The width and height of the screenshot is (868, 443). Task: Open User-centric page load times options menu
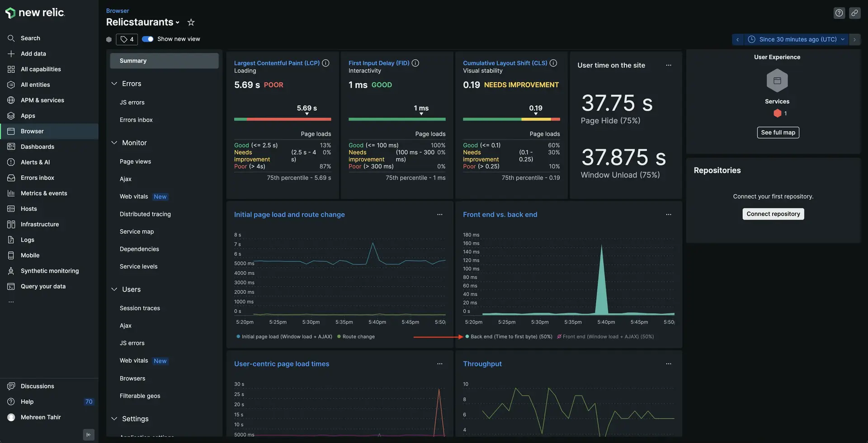click(440, 364)
